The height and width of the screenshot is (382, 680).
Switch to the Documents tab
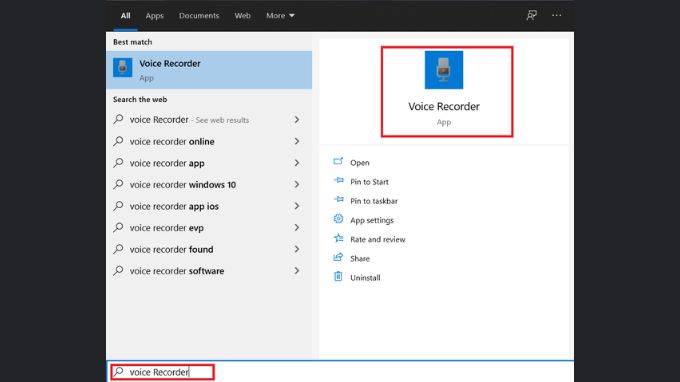[x=199, y=16]
